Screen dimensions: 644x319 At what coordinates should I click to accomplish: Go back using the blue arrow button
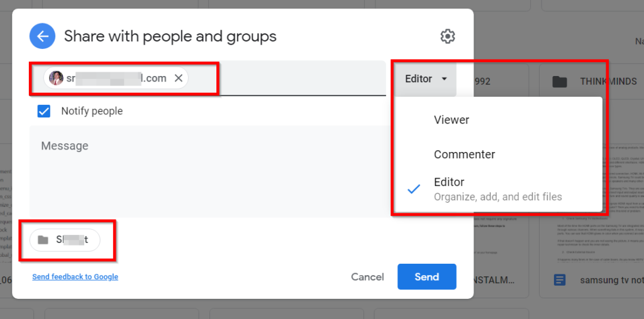point(42,36)
